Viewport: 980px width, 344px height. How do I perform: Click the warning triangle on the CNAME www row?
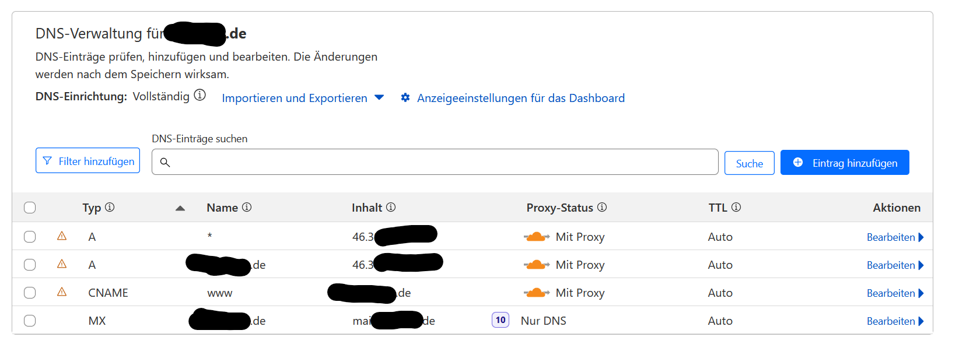tap(62, 292)
